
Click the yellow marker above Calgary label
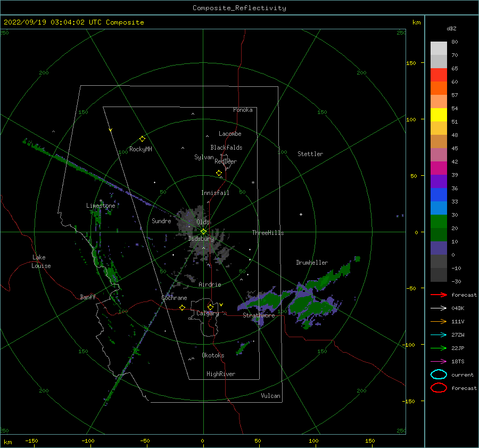pyautogui.click(x=210, y=307)
